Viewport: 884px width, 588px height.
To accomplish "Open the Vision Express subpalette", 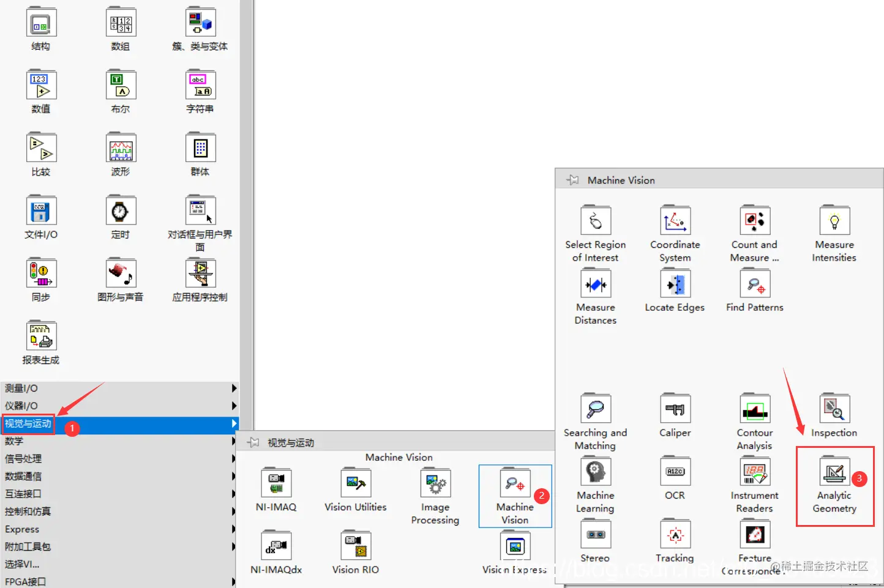I will point(515,546).
